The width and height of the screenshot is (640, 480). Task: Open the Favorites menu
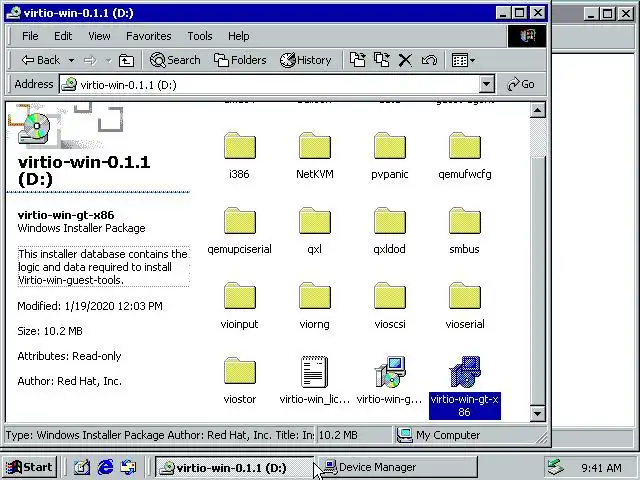(x=149, y=36)
